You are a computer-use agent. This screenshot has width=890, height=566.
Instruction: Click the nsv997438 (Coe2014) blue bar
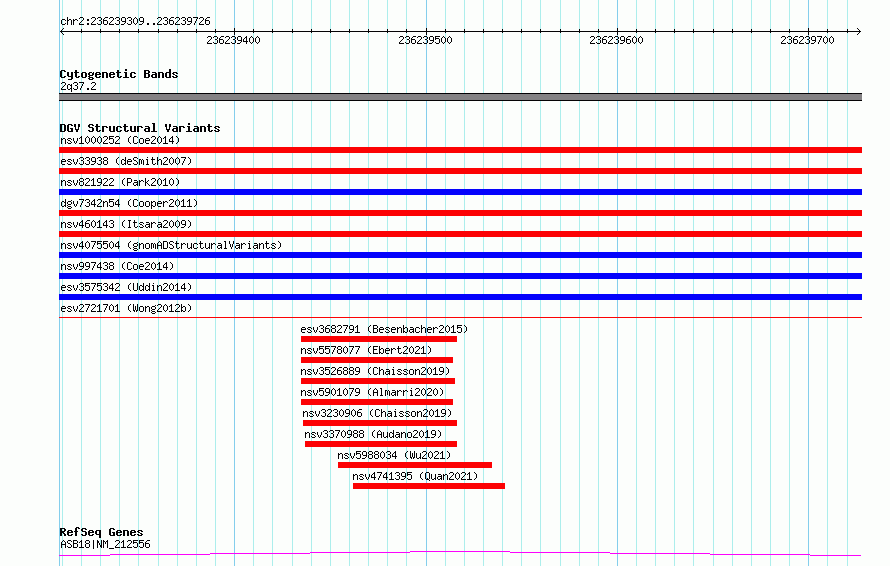pos(460,276)
